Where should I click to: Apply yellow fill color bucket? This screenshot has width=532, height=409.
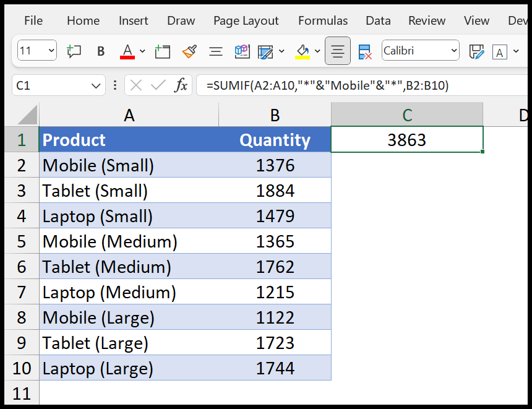302,51
